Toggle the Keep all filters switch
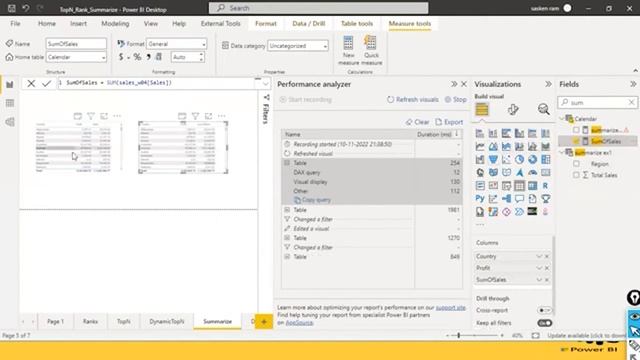Image resolution: width=640 pixels, height=360 pixels. click(544, 323)
